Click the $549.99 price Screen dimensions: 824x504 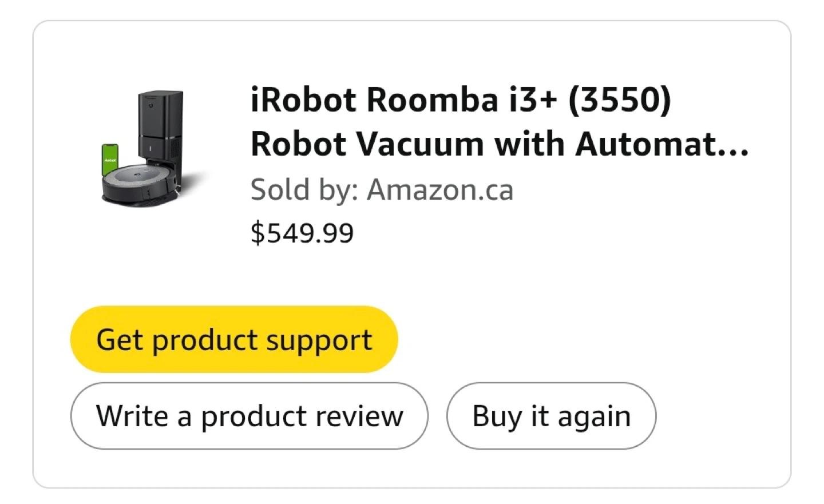302,233
